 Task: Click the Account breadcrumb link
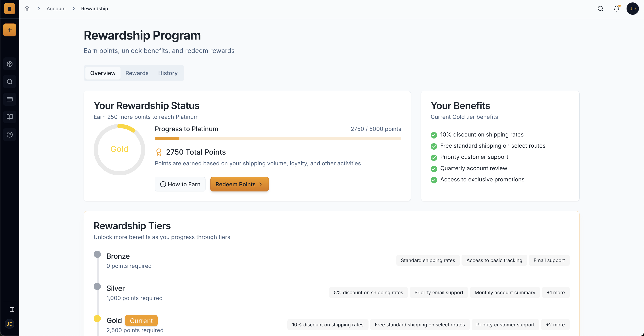[x=56, y=8]
